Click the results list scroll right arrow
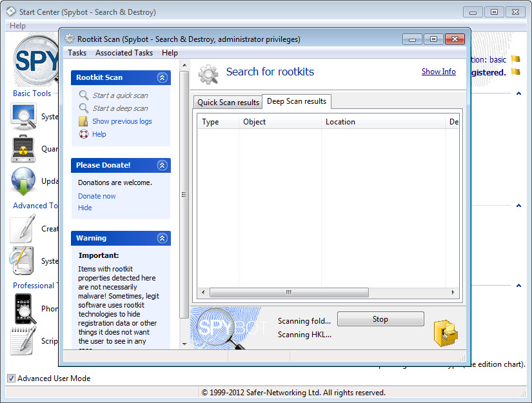The image size is (532, 403). tap(453, 292)
